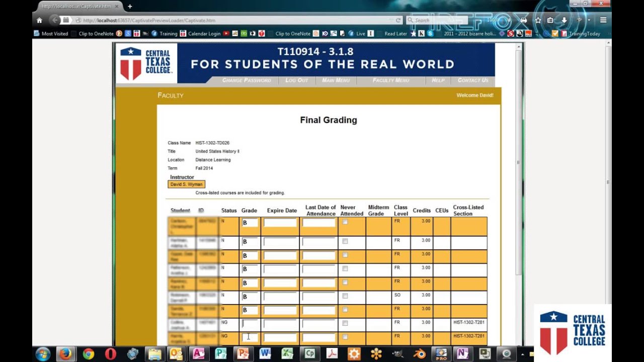Click the browser window vertical scrollbar
Screen dimensions: 644x362
pyautogui.click(x=608, y=191)
